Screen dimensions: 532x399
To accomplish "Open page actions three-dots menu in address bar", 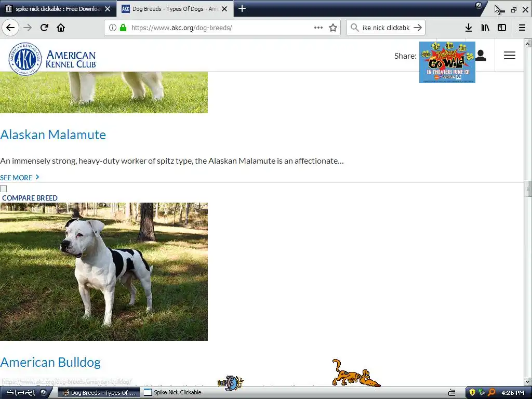I will coord(318,28).
